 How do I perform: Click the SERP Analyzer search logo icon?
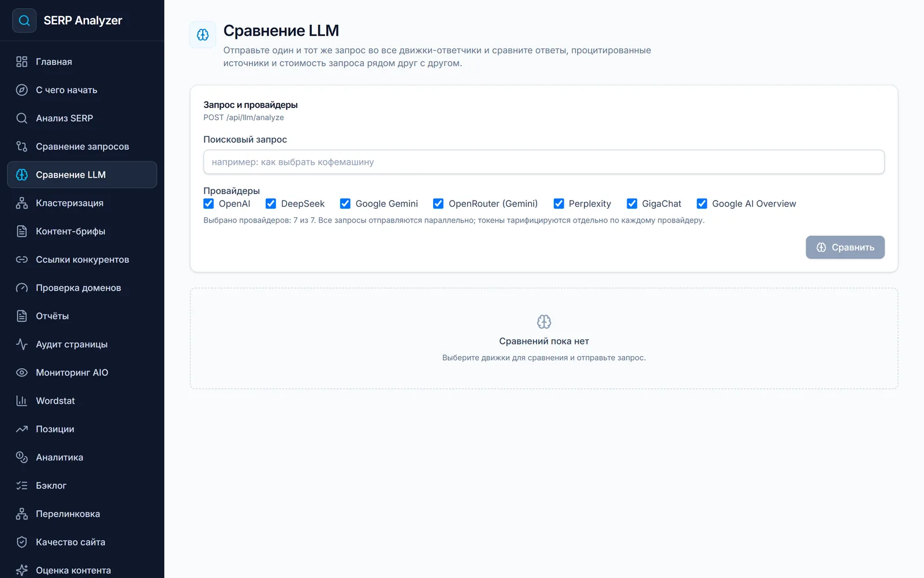pyautogui.click(x=24, y=20)
